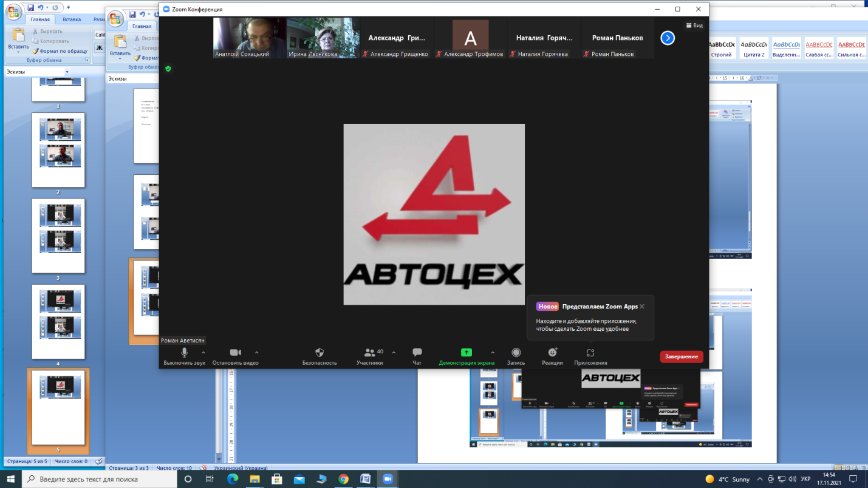868x488 pixels.
Task: Open Буфер обмена dialog launcher in left Word
Action: [x=87, y=61]
